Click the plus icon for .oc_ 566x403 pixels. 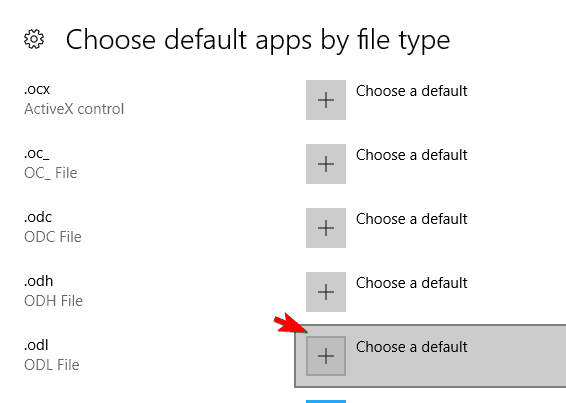point(326,164)
